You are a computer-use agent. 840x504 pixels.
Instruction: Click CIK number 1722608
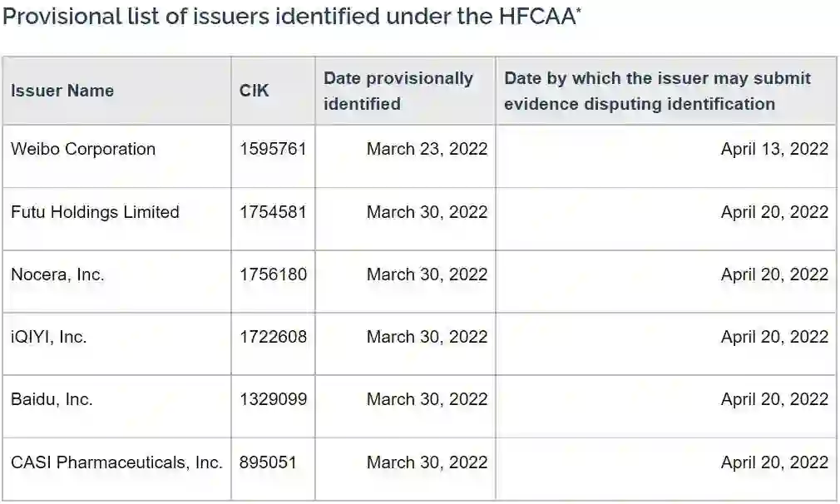point(273,337)
